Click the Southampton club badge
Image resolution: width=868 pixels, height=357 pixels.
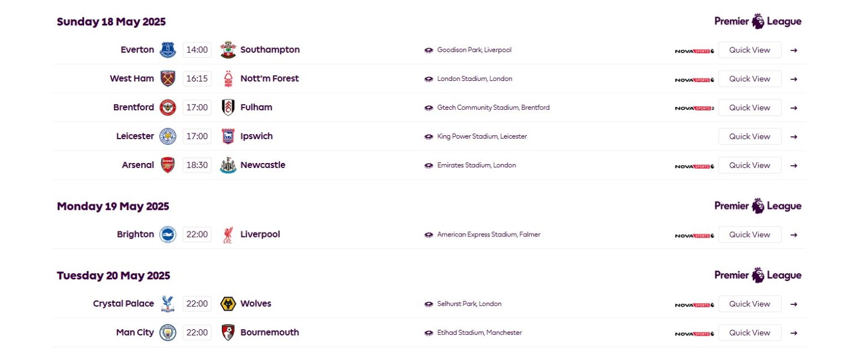(x=228, y=50)
